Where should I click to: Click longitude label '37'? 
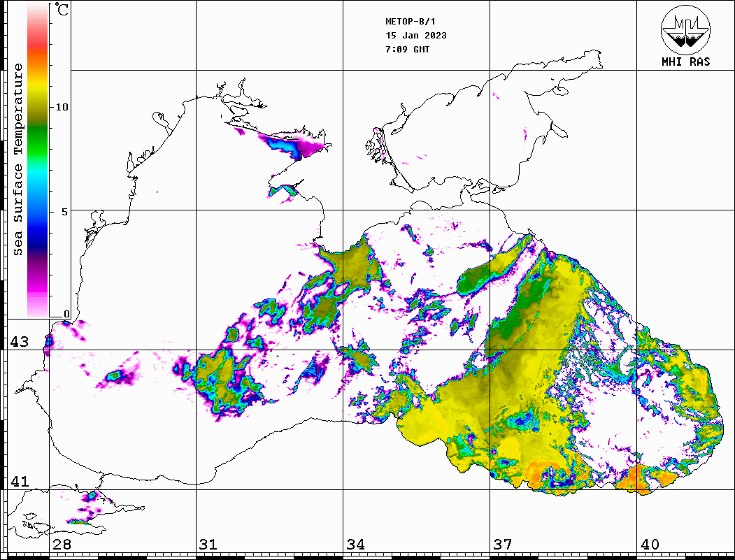point(503,544)
